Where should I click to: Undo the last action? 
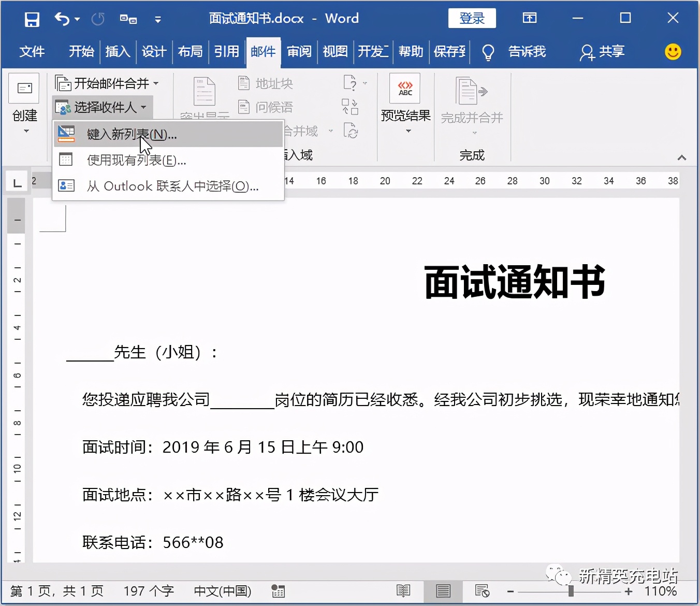click(x=62, y=19)
